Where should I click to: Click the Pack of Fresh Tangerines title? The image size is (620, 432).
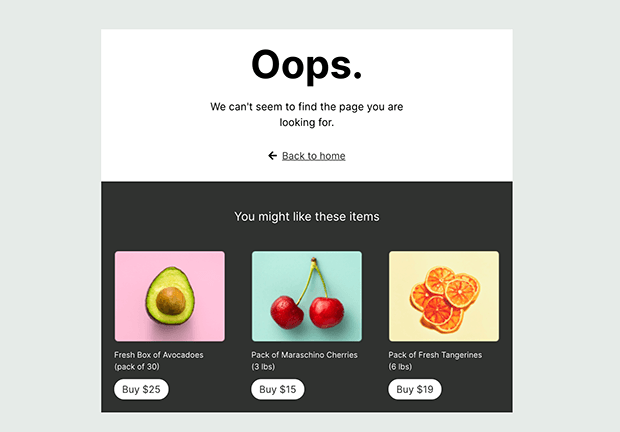(435, 355)
